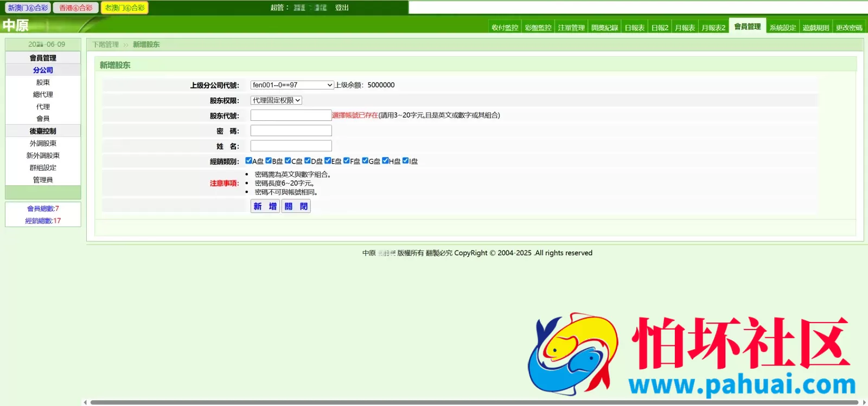Open 外調股東 in the sidebar
Viewport: 868px width, 406px height.
pyautogui.click(x=43, y=144)
